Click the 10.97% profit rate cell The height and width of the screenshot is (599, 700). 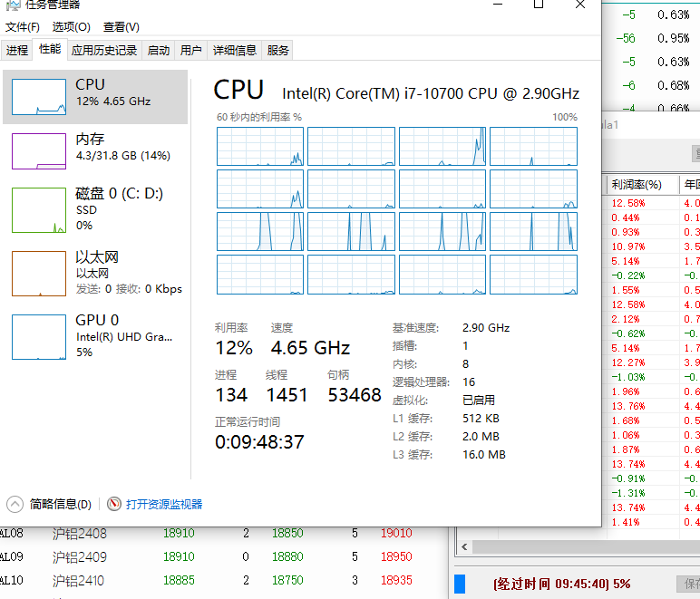point(628,246)
